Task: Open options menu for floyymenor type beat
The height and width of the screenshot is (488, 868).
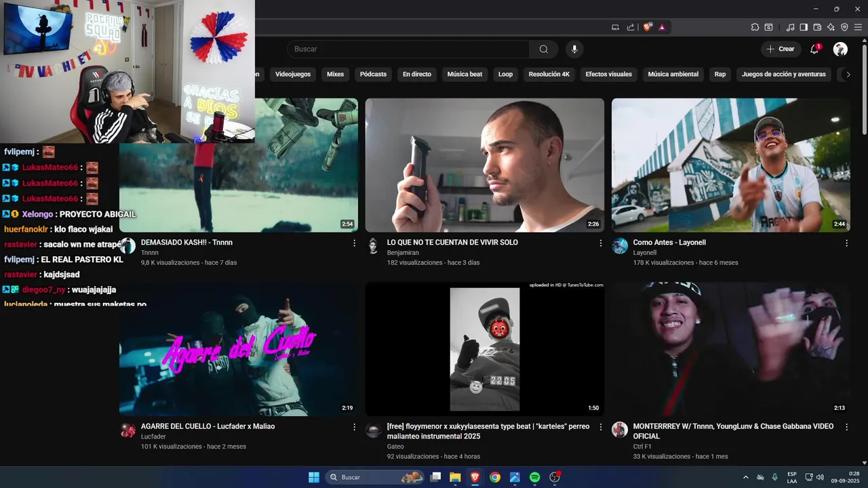Action: (600, 427)
